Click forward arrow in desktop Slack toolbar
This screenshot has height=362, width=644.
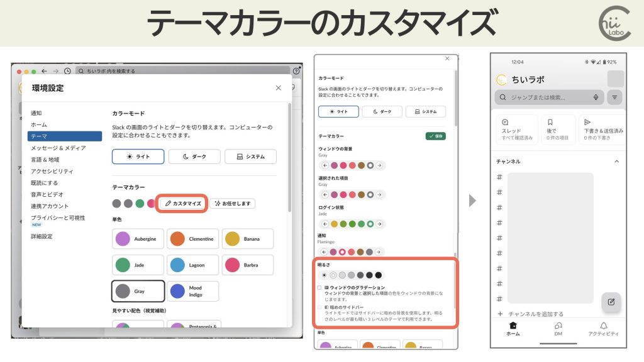pos(55,71)
